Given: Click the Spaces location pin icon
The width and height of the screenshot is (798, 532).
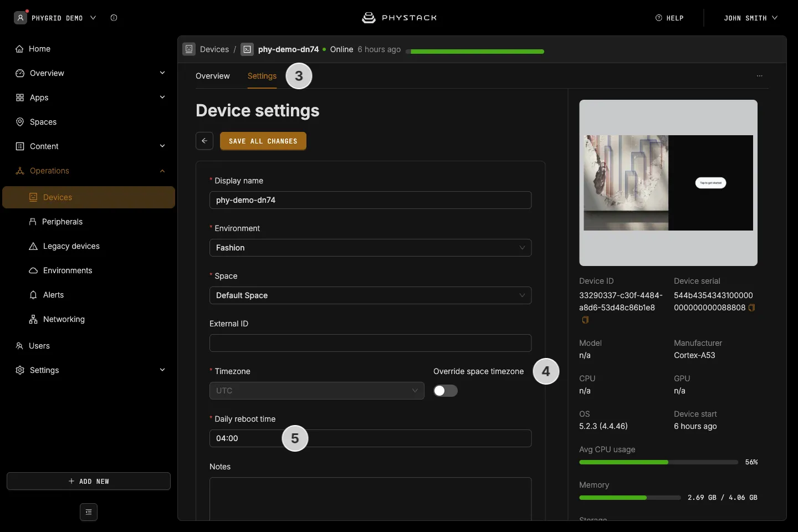Looking at the screenshot, I should [20, 122].
